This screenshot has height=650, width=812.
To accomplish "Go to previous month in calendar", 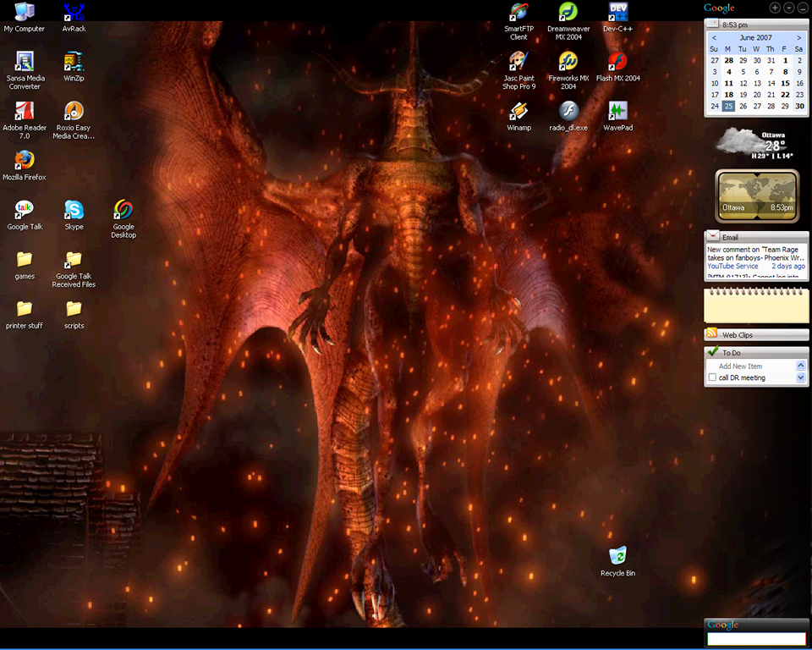I will (714, 37).
